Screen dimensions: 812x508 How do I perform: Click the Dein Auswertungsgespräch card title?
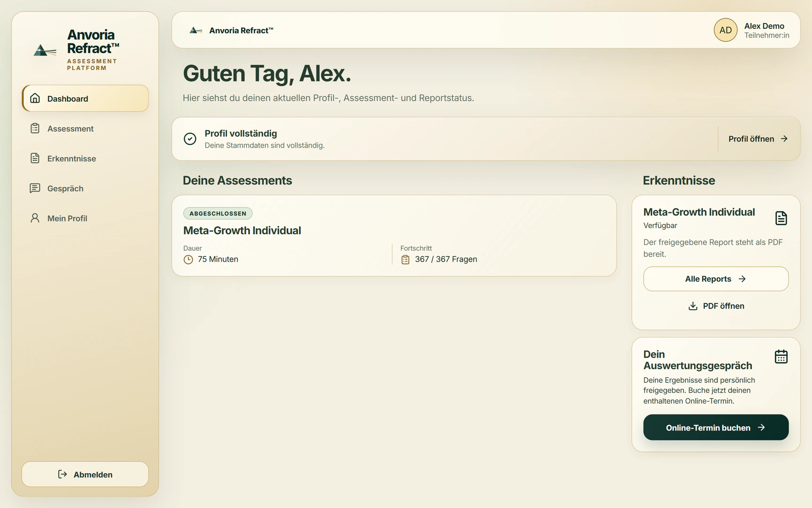click(x=697, y=360)
